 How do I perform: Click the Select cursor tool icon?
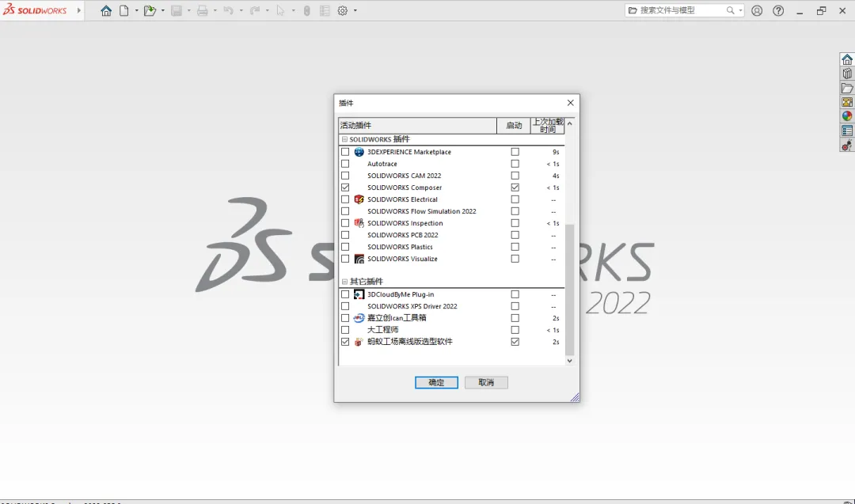tap(280, 10)
